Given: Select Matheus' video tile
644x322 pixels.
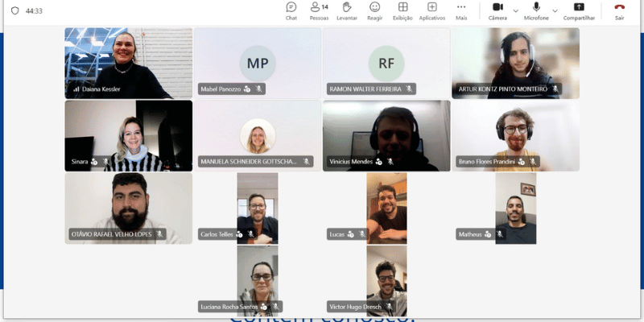Looking at the screenshot, I should [515, 208].
